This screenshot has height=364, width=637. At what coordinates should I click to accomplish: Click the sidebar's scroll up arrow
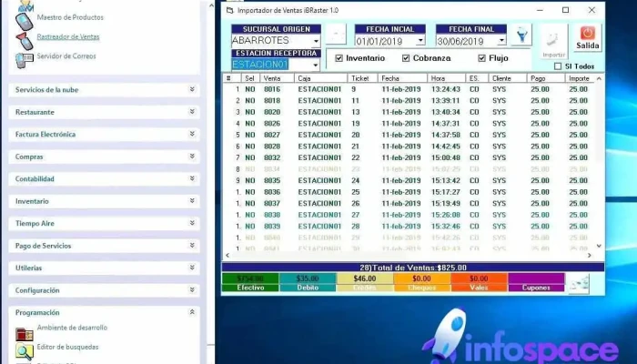pos(211,5)
